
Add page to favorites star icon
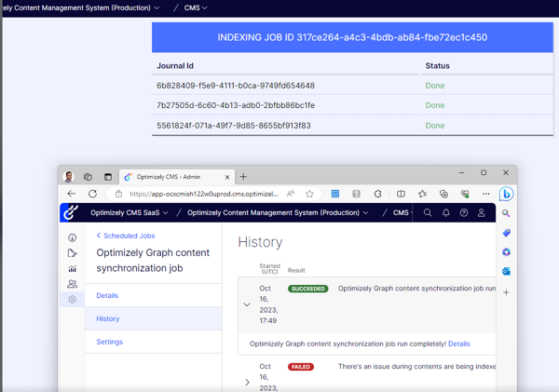309,194
